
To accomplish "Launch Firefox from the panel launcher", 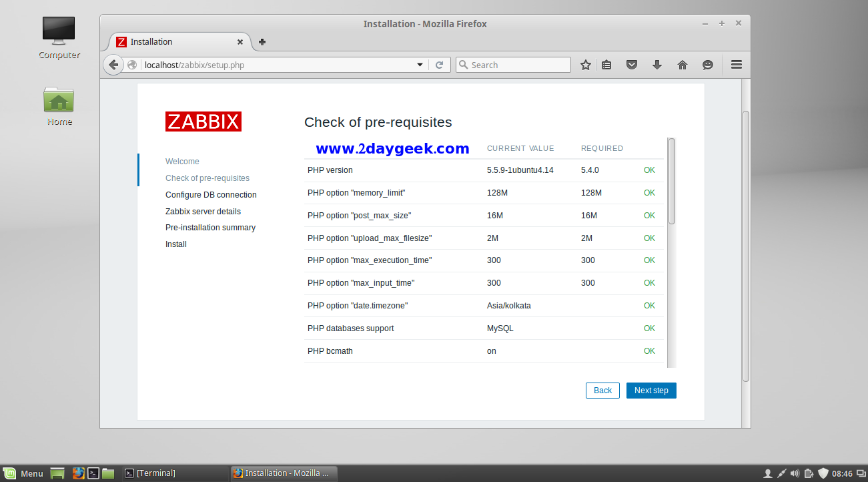I will coord(78,473).
